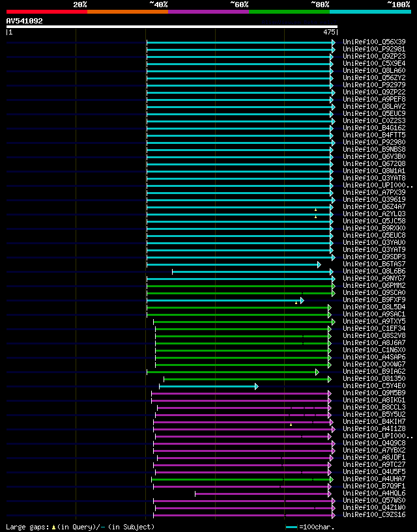Image resolution: width=417 pixels, height=532 pixels.
Task: Click the purple alignment bar of UniRef100_B4KIH7
Action: point(244,422)
